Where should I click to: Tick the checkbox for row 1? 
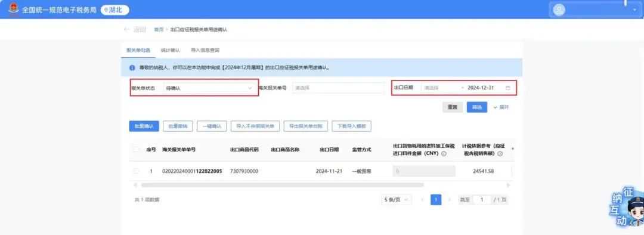coord(136,171)
